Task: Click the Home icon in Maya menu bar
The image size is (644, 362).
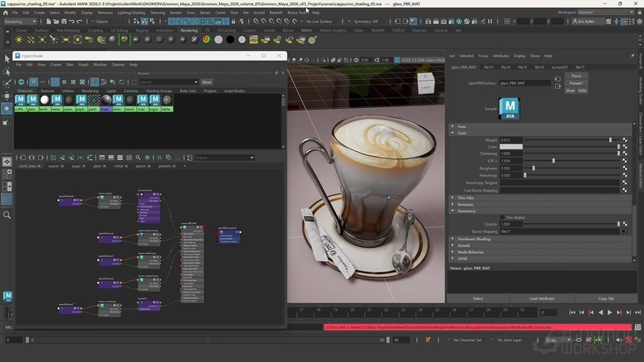Action: (x=5, y=12)
